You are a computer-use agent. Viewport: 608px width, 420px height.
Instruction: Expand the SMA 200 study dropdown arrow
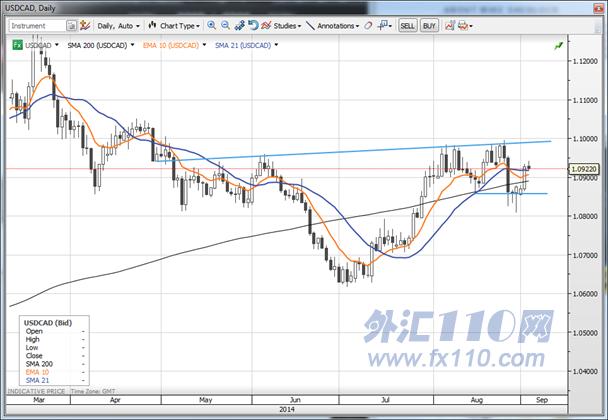(x=133, y=45)
